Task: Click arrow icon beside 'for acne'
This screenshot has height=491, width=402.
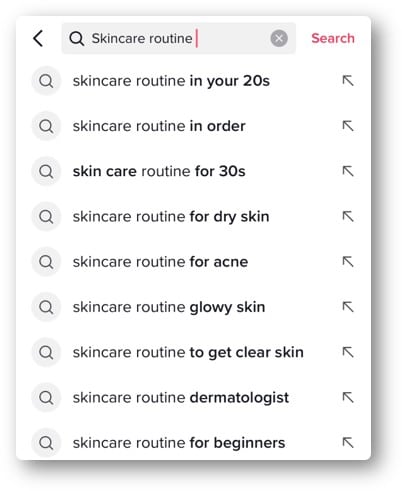Action: click(348, 262)
